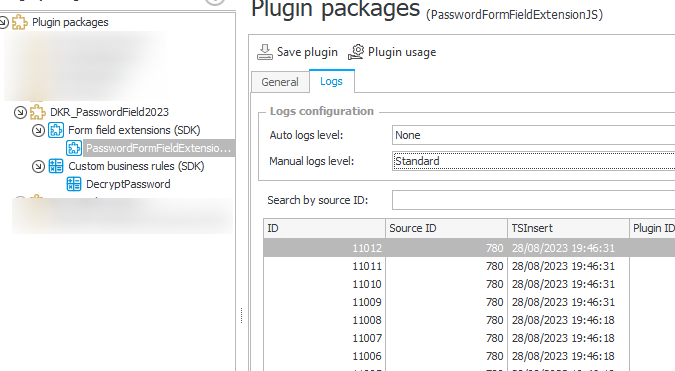
Task: Click timestamp cell in row 11008
Action: [x=568, y=320]
